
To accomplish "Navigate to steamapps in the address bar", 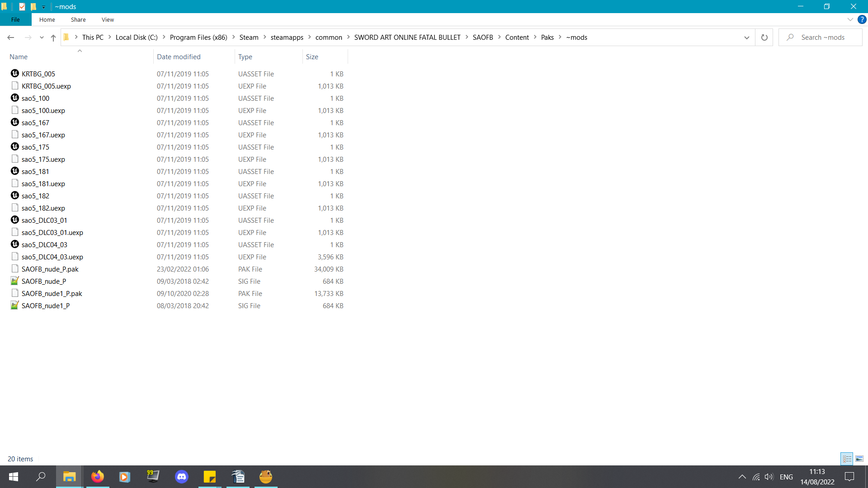I will point(287,38).
